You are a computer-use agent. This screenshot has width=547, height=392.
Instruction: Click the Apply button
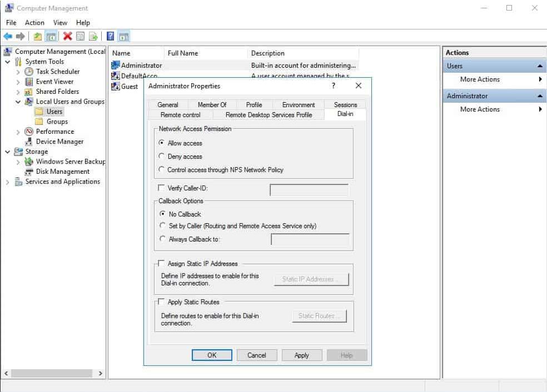click(x=302, y=355)
